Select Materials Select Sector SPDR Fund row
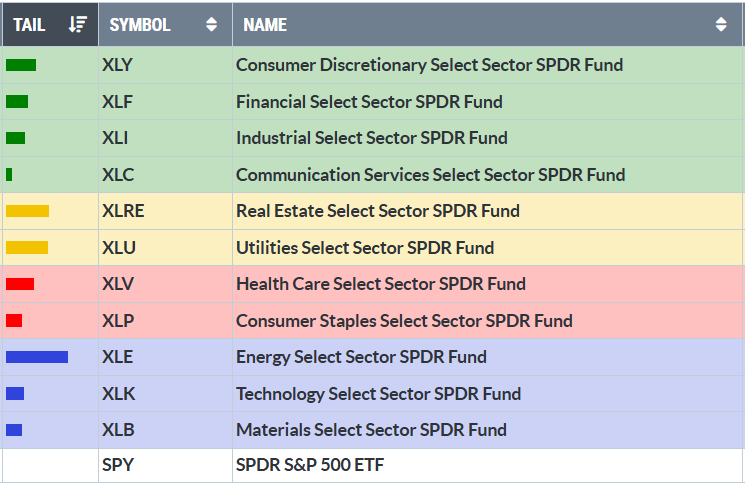The height and width of the screenshot is (483, 745). coord(371,430)
